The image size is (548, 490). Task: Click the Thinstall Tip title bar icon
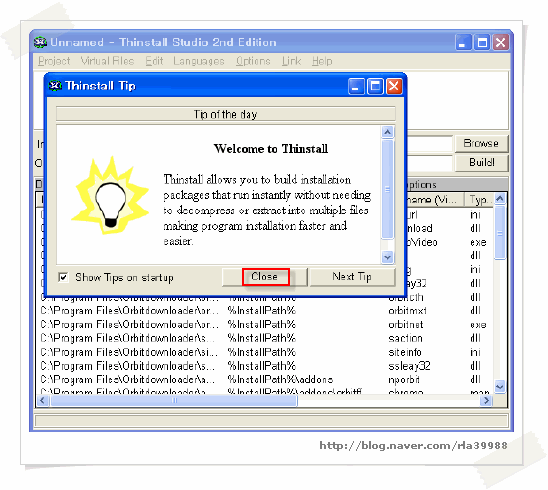[55, 85]
